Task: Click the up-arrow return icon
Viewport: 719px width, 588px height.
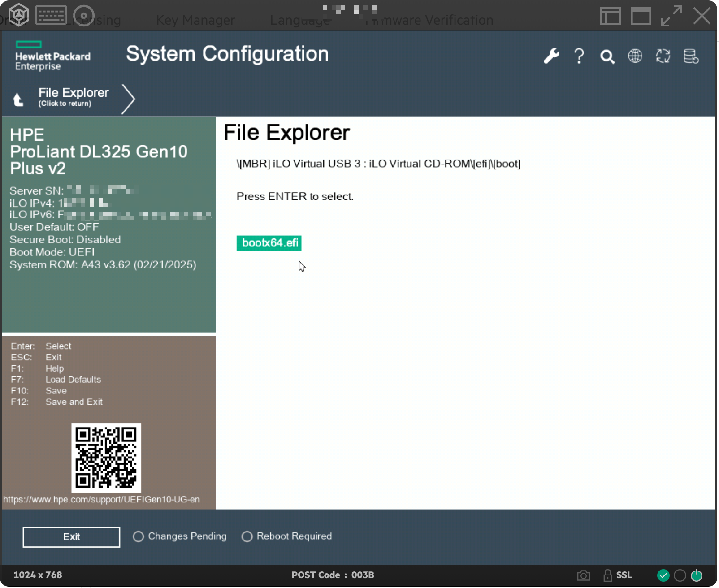Action: click(18, 99)
